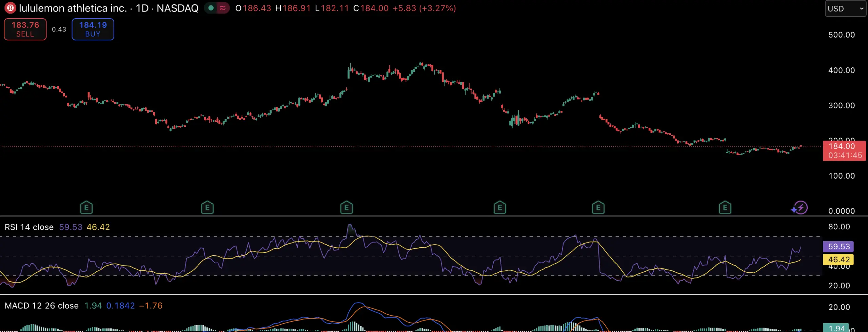This screenshot has width=868, height=332.
Task: Select the high value 186.91
Action: 297,8
